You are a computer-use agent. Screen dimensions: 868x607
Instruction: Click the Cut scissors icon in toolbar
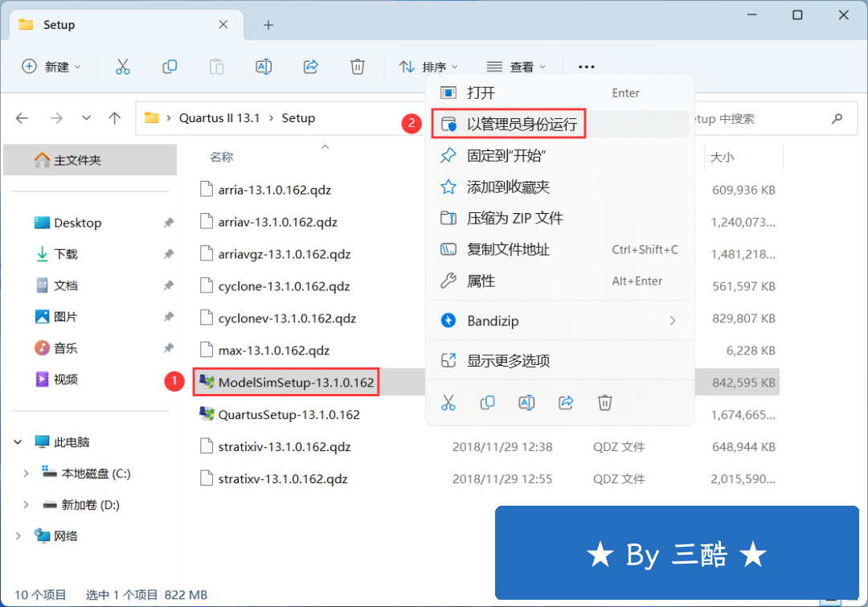tap(123, 67)
